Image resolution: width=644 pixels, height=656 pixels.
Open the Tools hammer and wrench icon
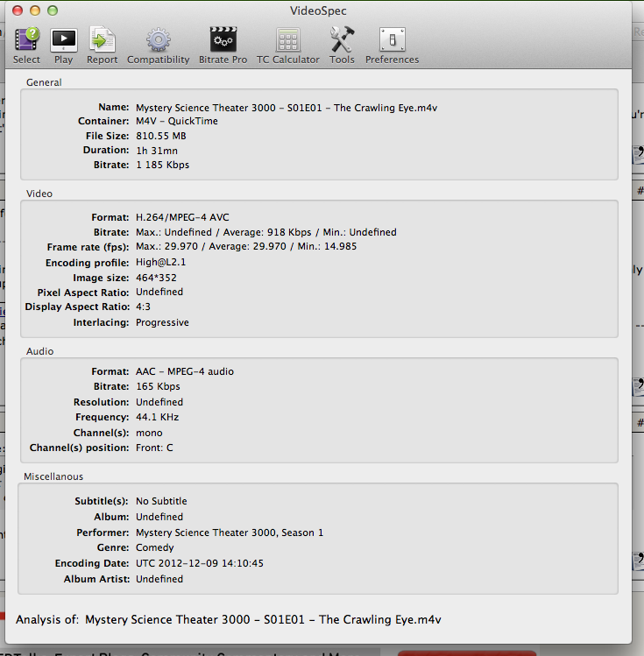pyautogui.click(x=342, y=39)
